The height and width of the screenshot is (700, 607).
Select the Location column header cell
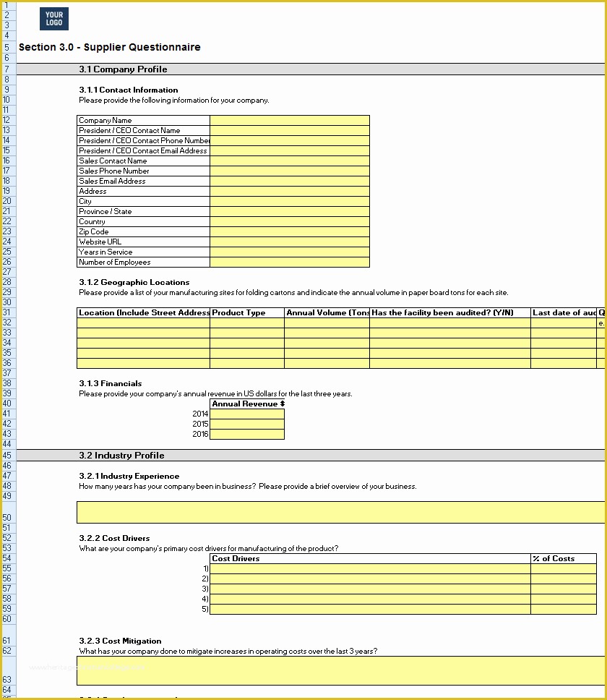click(x=143, y=312)
